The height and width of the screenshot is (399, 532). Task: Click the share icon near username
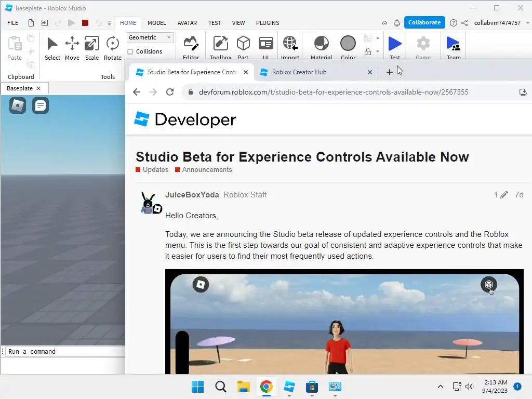click(x=464, y=23)
